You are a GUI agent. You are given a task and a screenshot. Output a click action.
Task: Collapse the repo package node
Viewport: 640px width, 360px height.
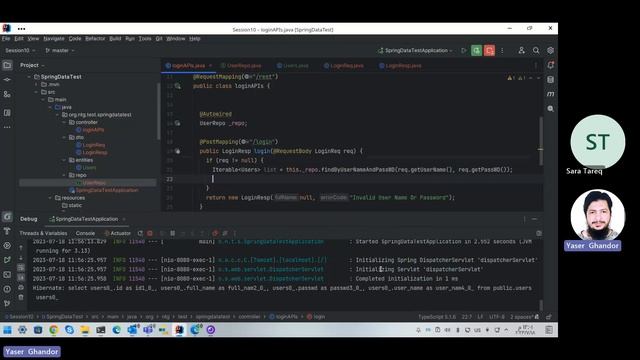(64, 175)
